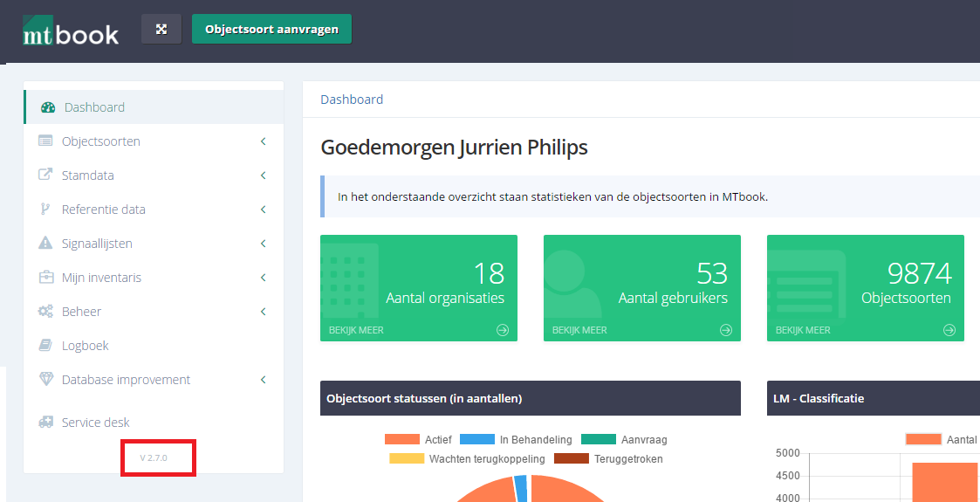Image resolution: width=980 pixels, height=502 pixels.
Task: Click the LM - Classificatie chart header
Action: tap(874, 398)
